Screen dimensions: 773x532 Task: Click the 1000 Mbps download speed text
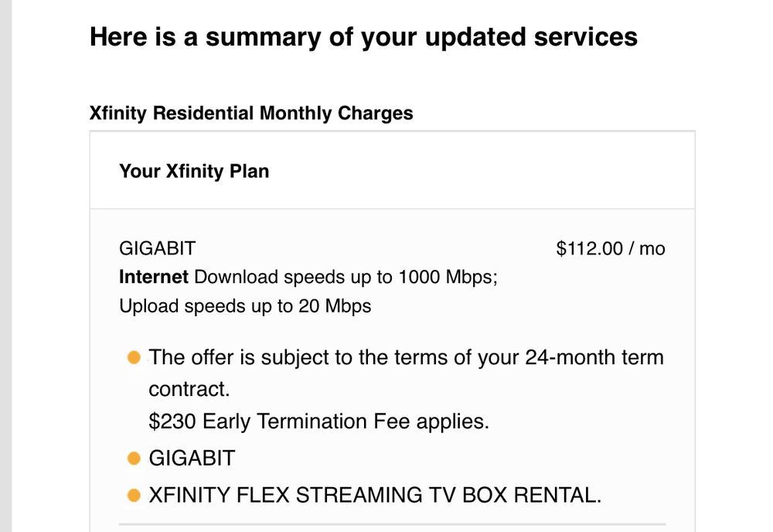click(x=447, y=277)
